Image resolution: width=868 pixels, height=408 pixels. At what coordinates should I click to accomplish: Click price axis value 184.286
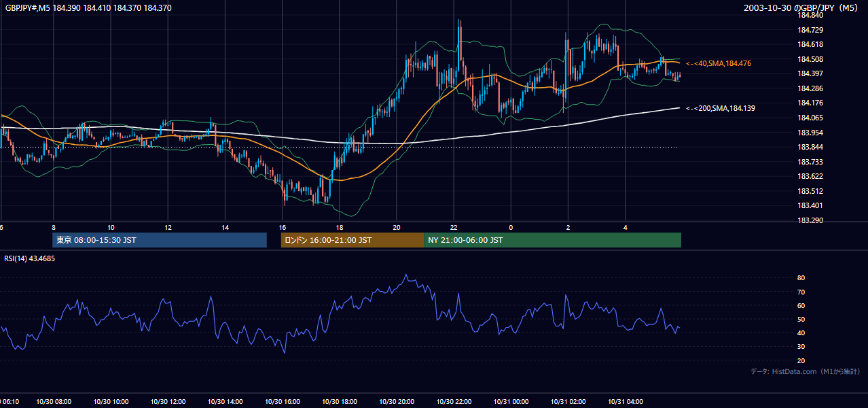(x=810, y=88)
